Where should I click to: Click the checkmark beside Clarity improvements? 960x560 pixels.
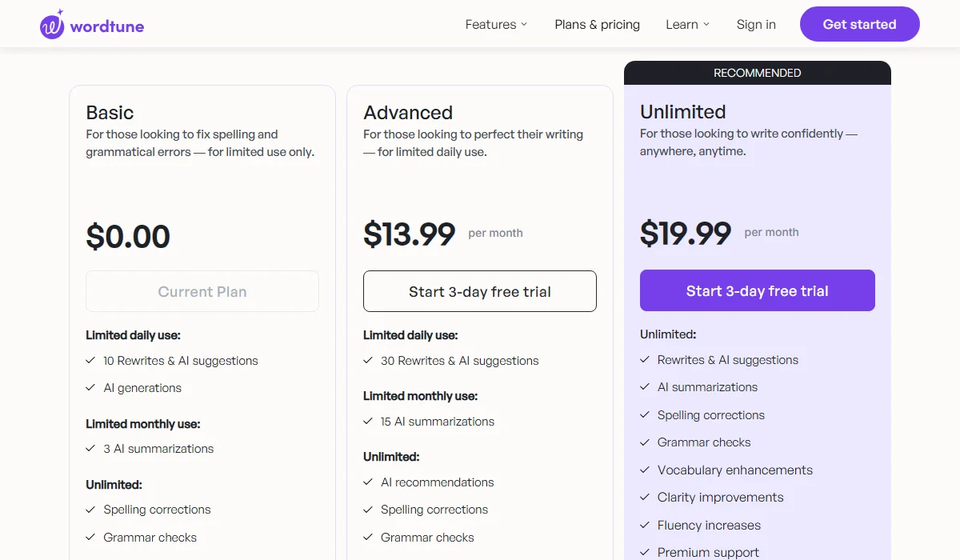pyautogui.click(x=644, y=498)
